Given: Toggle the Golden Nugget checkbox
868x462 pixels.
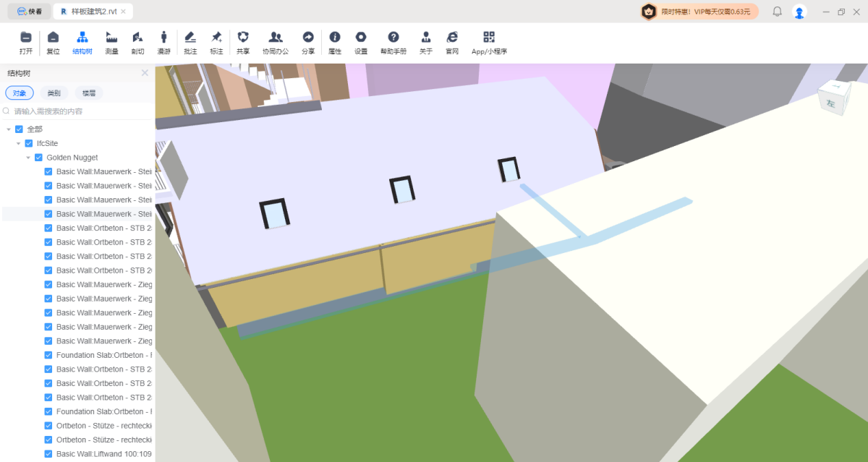Looking at the screenshot, I should coord(39,158).
